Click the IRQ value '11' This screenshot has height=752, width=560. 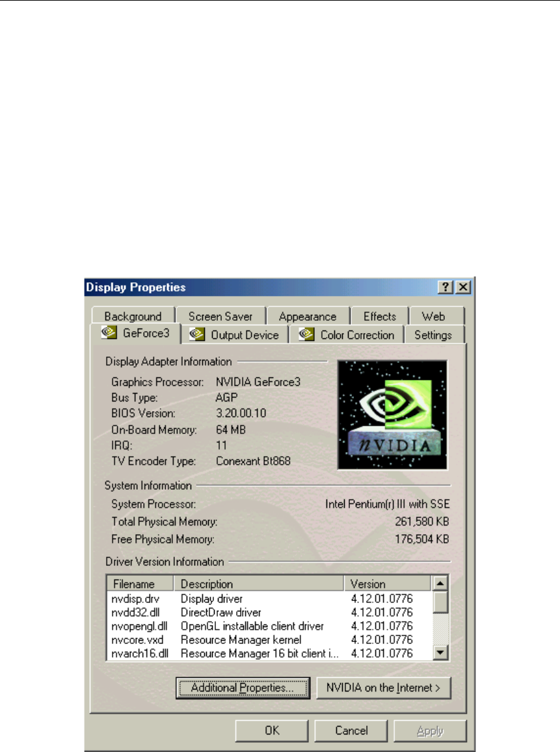coord(221,446)
